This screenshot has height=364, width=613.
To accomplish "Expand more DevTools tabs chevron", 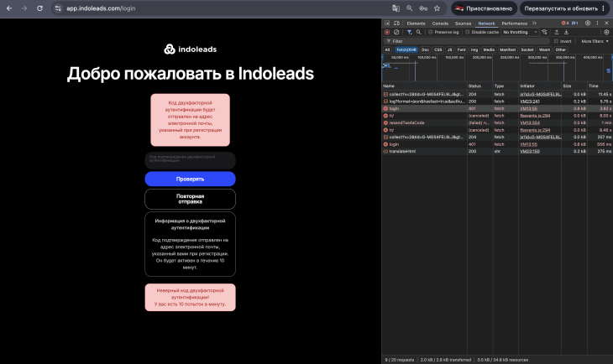I will pyautogui.click(x=534, y=23).
